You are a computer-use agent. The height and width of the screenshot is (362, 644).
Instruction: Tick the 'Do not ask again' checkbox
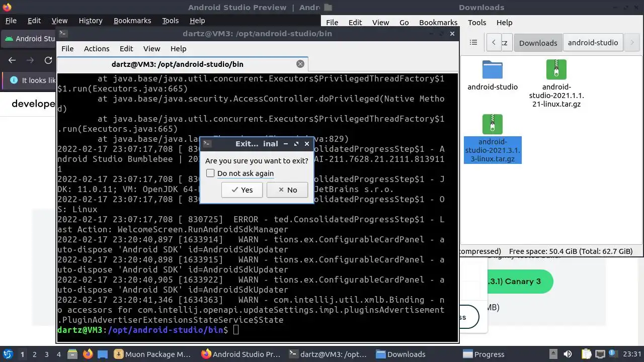click(x=210, y=173)
